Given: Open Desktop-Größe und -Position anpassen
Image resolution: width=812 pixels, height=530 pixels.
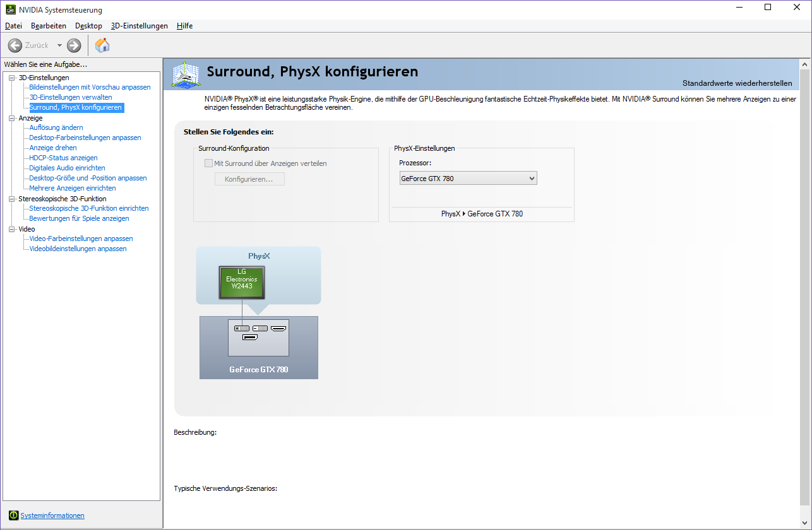Looking at the screenshot, I should (x=88, y=178).
